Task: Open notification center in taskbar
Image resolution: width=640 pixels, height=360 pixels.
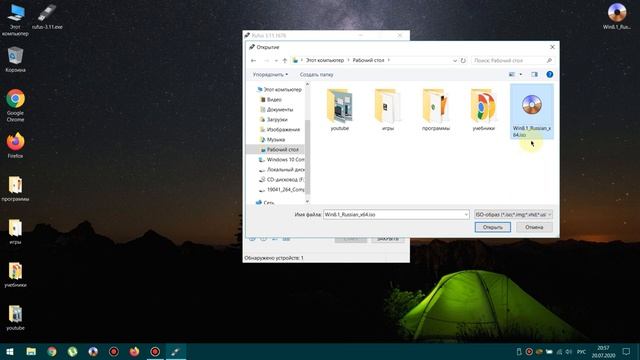Action: [627, 351]
